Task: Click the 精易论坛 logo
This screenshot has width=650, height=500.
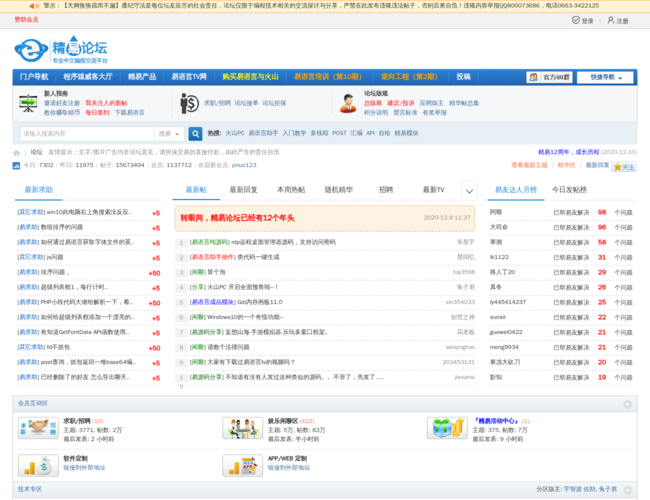Action: coord(60,50)
